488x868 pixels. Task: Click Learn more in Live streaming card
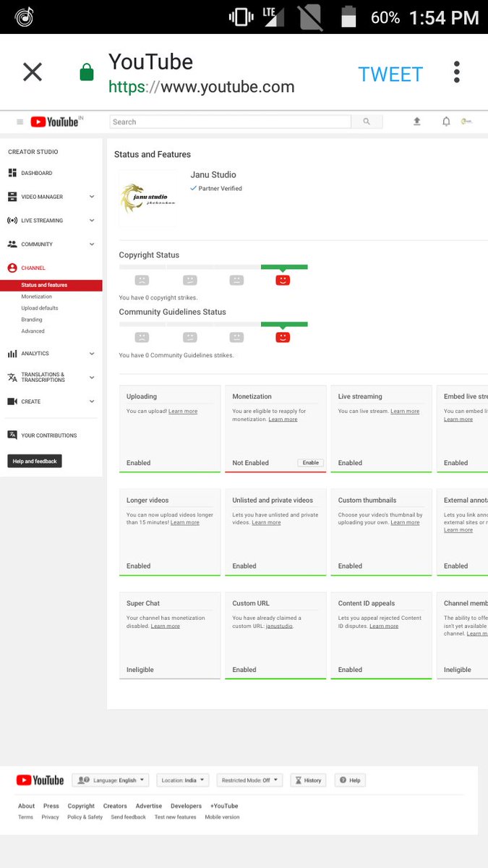coord(405,412)
